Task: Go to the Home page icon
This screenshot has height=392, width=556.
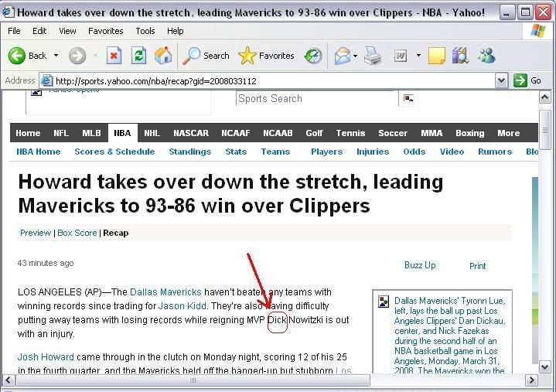Action: point(163,56)
